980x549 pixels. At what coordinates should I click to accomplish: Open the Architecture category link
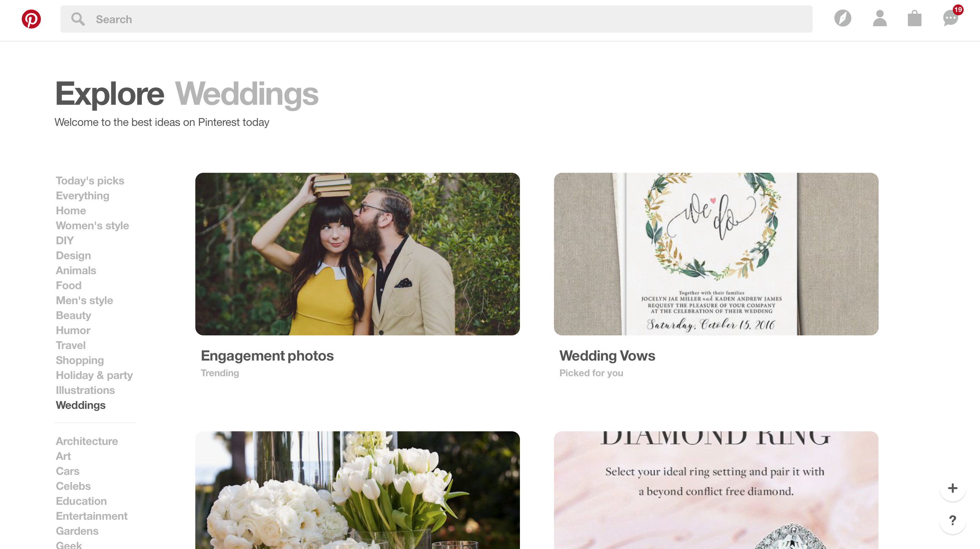click(87, 441)
